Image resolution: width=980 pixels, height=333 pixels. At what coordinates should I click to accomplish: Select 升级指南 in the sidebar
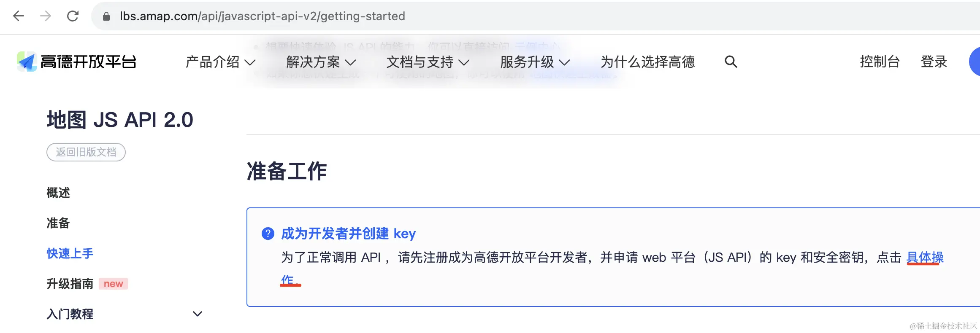[70, 284]
